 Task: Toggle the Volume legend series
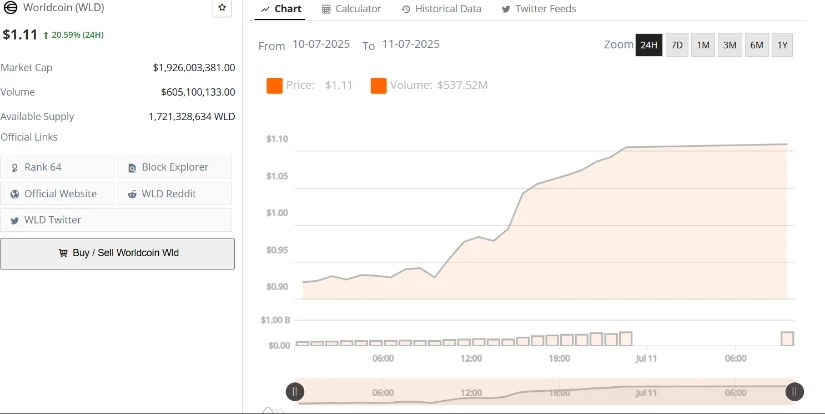point(429,86)
